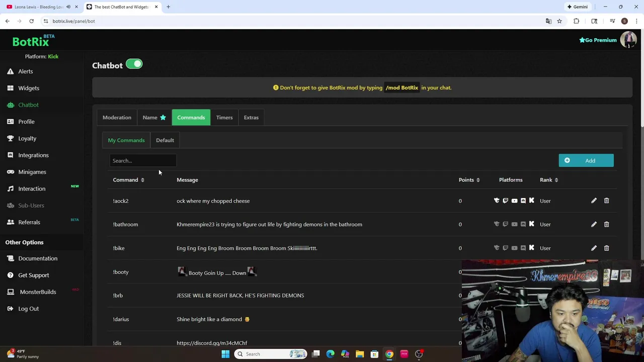Open the user avatar menu
Screen dimensions: 644x362
[628, 40]
